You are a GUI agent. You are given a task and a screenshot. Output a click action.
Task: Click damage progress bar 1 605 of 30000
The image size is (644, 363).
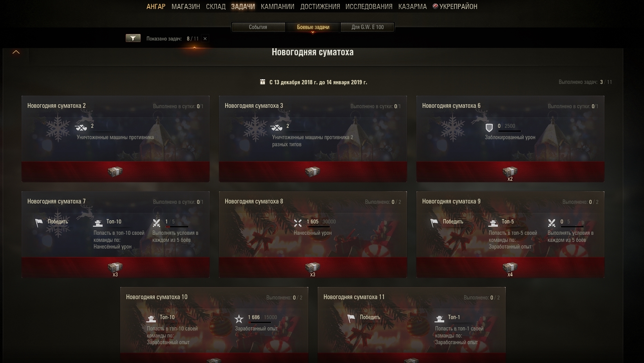tap(318, 227)
